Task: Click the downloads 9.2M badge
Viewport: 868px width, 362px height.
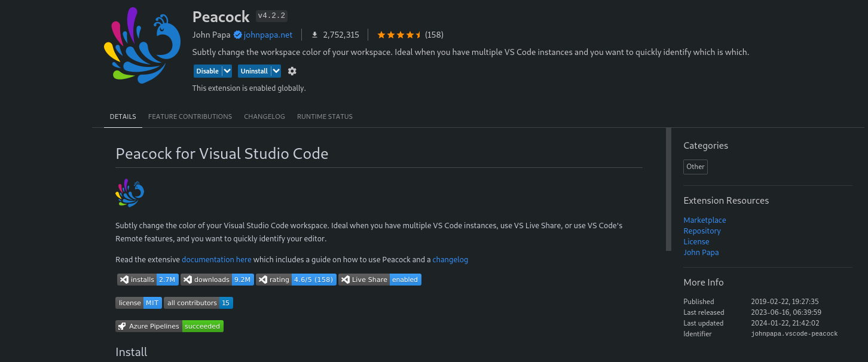Action: tap(217, 280)
